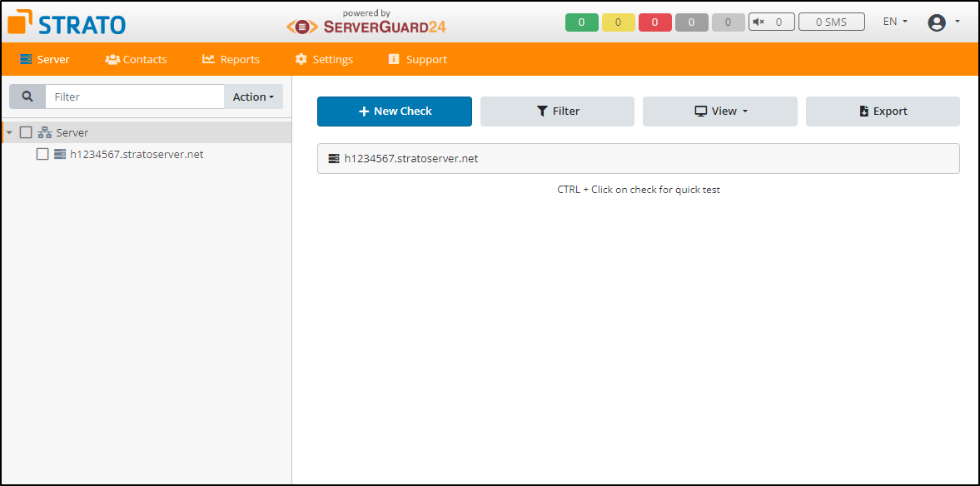Select the h1234567.stratoserver.net checkbox

pyautogui.click(x=42, y=154)
